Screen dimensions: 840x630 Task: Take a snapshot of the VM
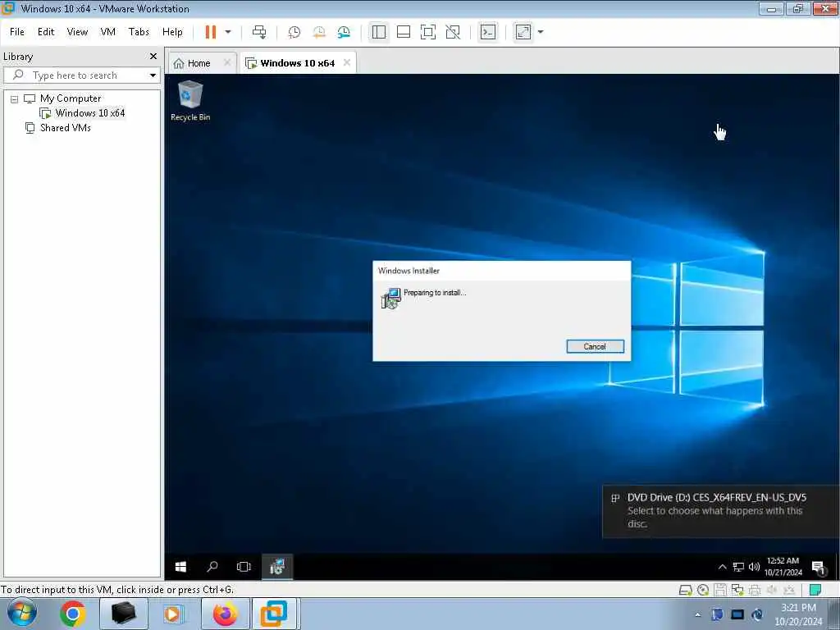tap(294, 32)
